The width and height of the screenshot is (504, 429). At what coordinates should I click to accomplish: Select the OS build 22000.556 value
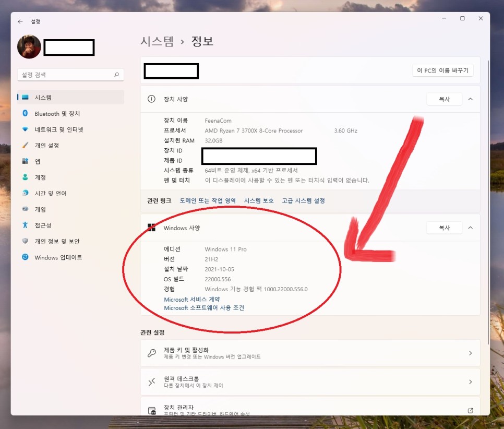point(218,279)
